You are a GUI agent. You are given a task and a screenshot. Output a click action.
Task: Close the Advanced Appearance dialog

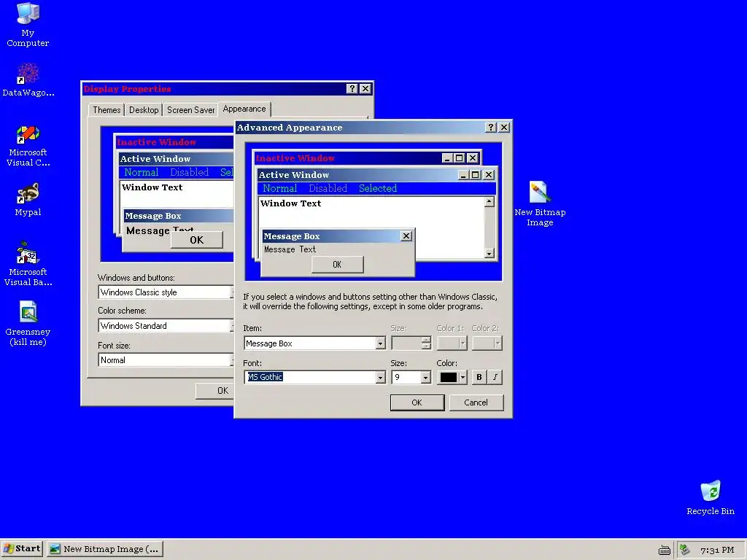pos(504,127)
